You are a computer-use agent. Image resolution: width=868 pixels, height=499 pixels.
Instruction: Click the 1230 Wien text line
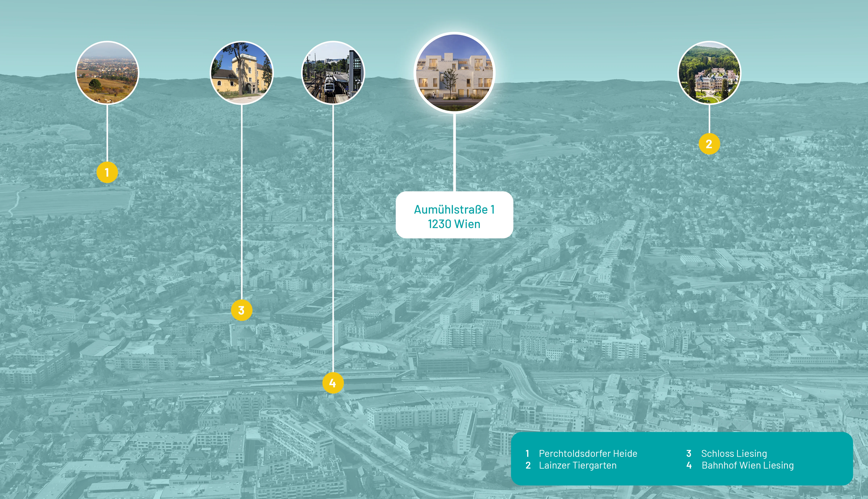454,224
